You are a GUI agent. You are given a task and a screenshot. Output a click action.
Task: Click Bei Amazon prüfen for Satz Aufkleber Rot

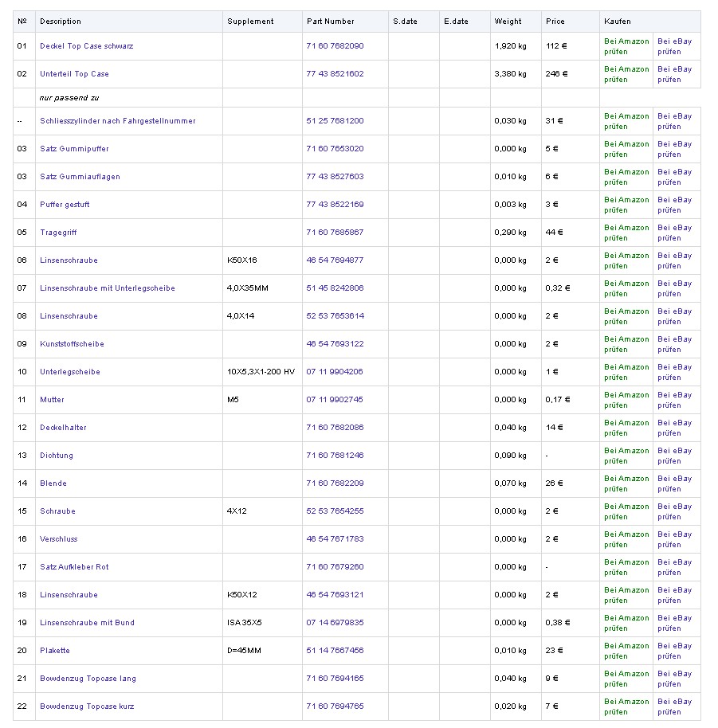626,567
